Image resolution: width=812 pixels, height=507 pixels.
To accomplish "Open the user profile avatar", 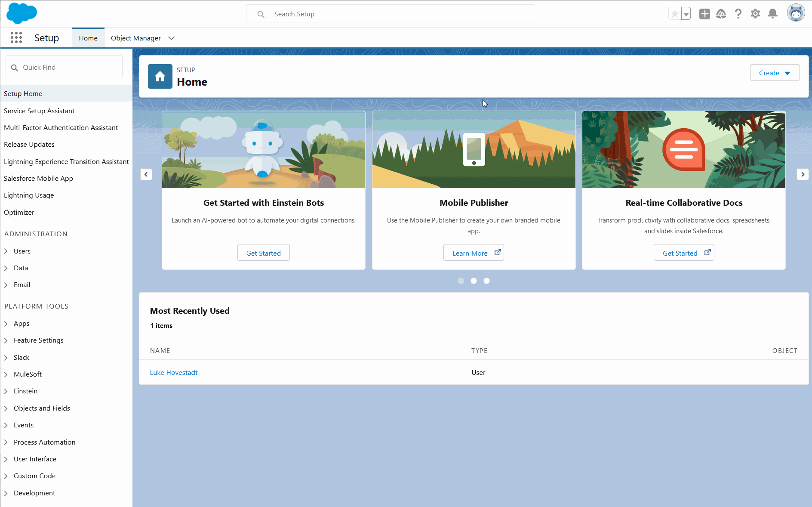I will pyautogui.click(x=796, y=13).
